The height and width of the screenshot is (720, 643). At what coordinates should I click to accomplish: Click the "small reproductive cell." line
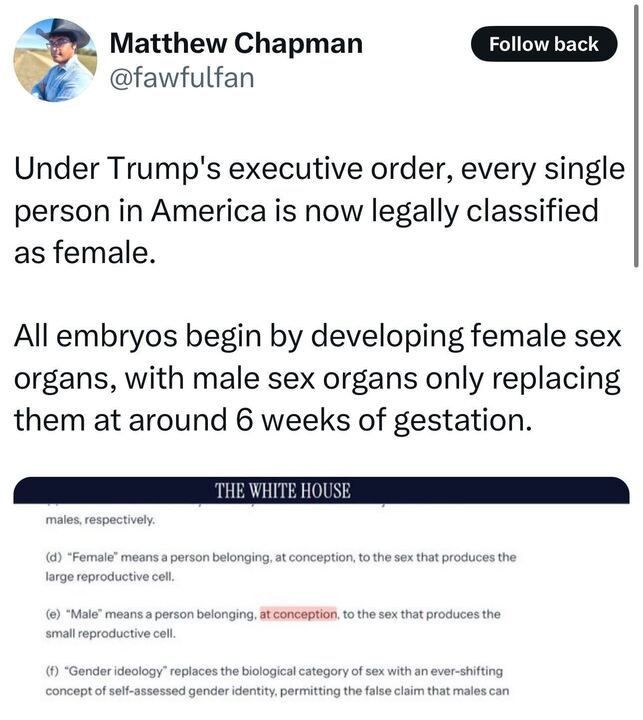[110, 633]
